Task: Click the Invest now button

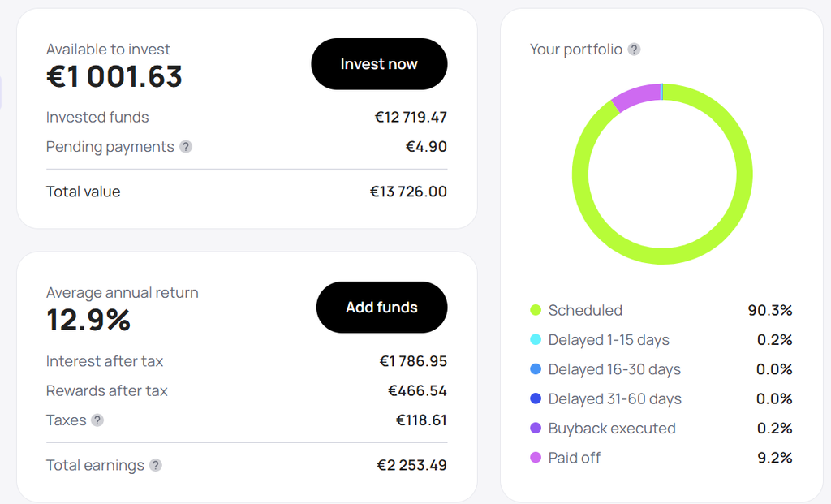Action: point(379,63)
